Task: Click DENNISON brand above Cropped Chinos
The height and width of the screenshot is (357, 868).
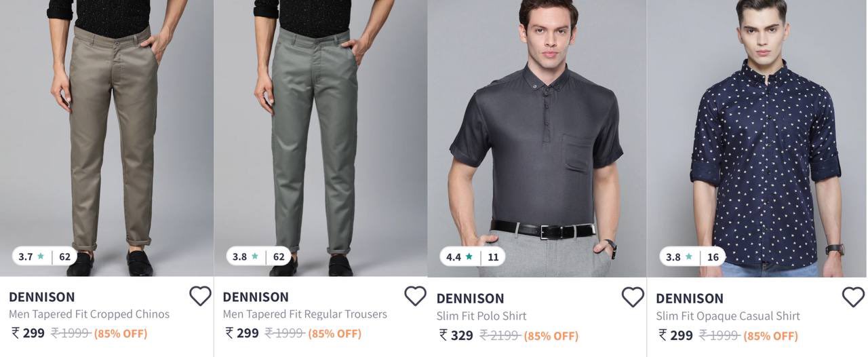Action: [x=42, y=297]
